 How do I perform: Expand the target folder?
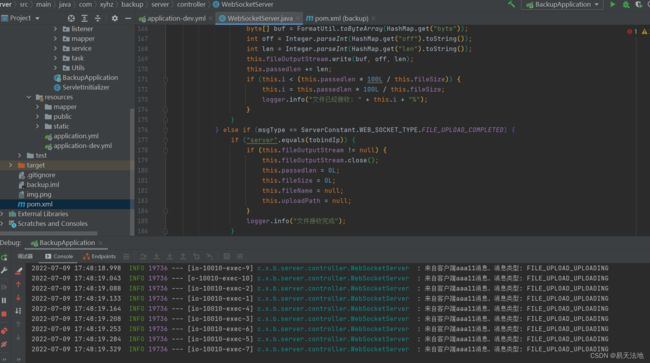tap(11, 165)
